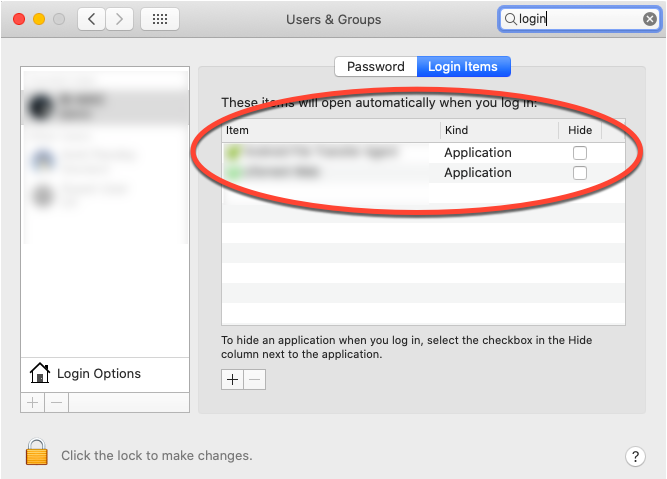Switch to the Password tab
667x479 pixels.
pyautogui.click(x=375, y=67)
